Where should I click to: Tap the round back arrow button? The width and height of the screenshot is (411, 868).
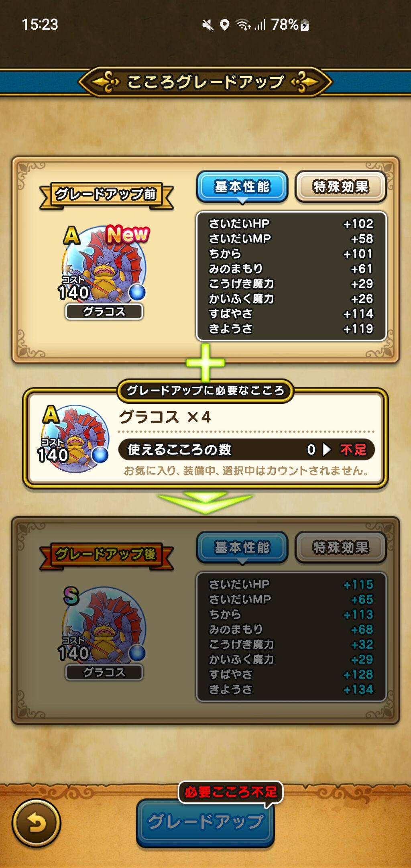pos(36,823)
